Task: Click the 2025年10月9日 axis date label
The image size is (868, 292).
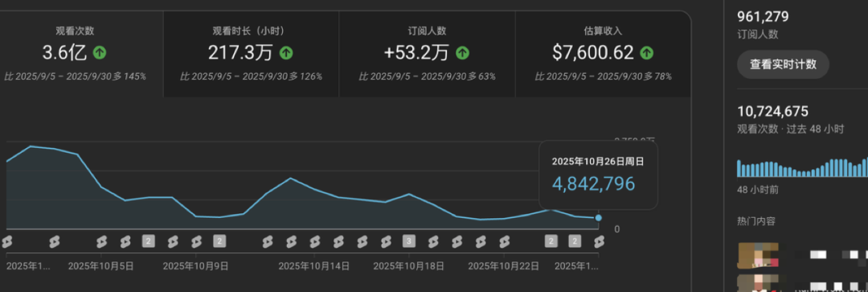Action: tap(195, 266)
